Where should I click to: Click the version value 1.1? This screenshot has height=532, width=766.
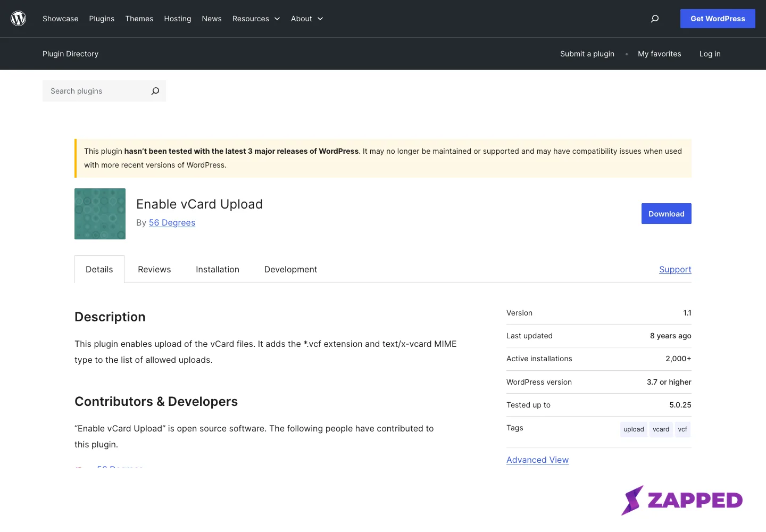pos(687,313)
